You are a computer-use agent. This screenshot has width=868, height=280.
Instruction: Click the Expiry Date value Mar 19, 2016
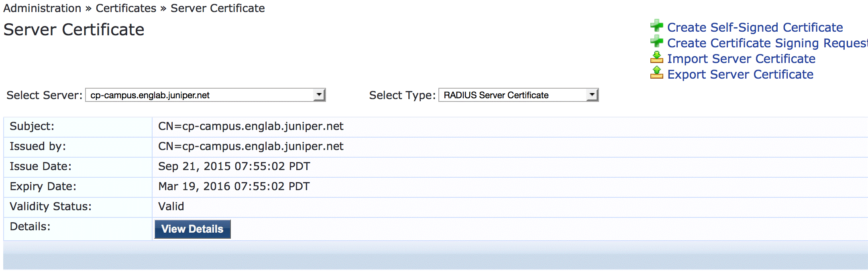234,187
